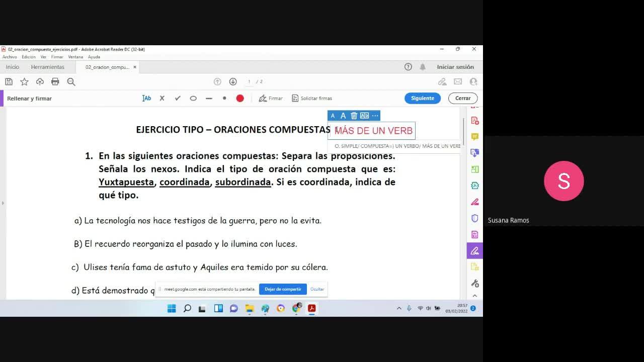Close the 02_oracion_compu... document tab

tap(135, 67)
